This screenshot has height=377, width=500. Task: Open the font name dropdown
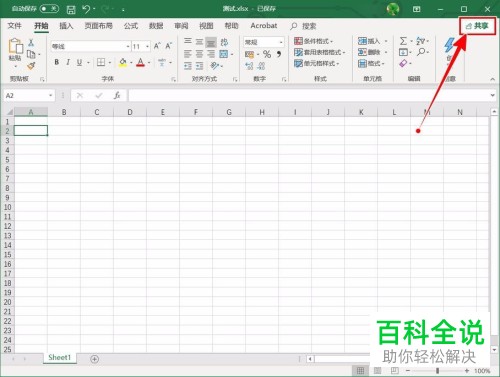(x=128, y=46)
